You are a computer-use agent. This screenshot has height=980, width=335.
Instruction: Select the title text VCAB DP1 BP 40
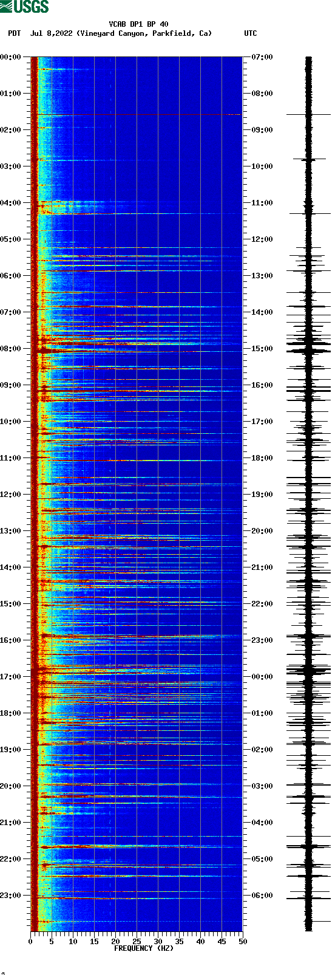[139, 24]
